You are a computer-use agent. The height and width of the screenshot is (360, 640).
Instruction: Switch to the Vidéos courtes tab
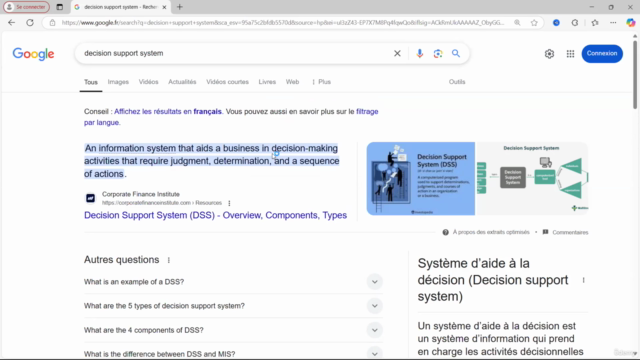[227, 82]
